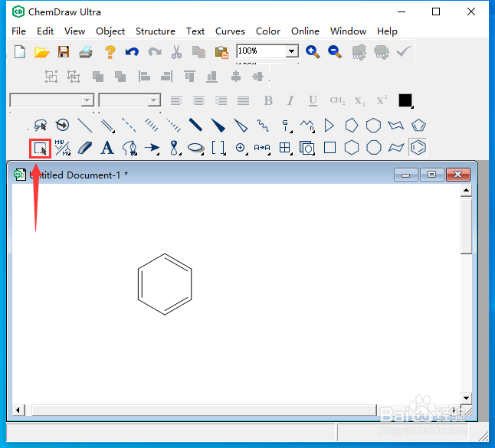Screen dimensions: 495x448
Task: Select the Orbital tool
Action: click(174, 148)
